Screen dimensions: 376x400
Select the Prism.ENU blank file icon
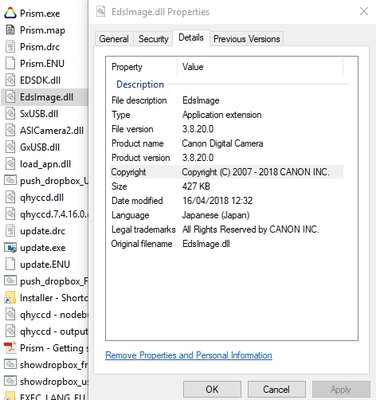click(10, 63)
